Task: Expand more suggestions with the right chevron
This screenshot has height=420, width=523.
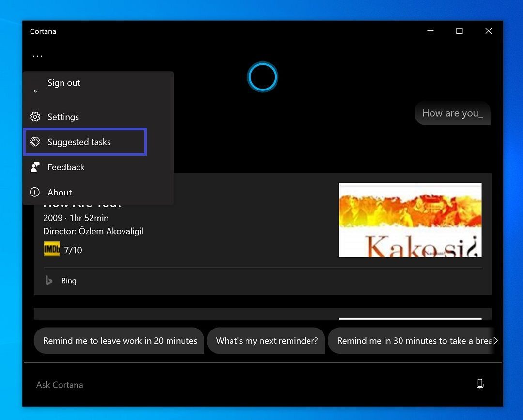Action: (x=496, y=341)
